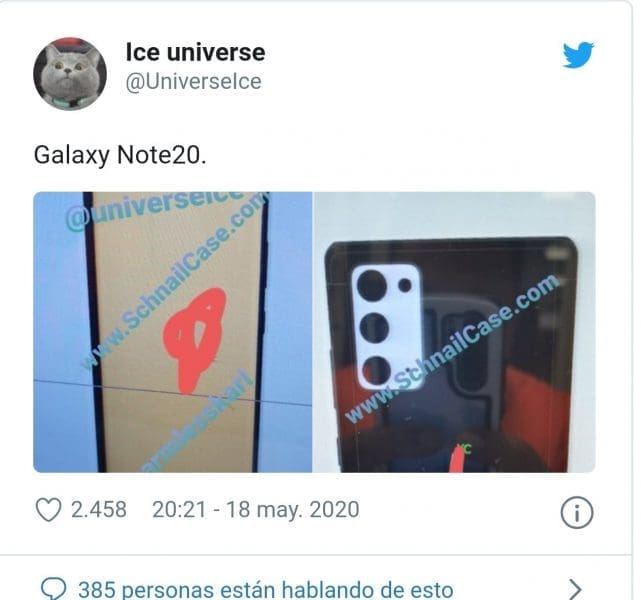Expand conversation with right chevron arrow
The height and width of the screenshot is (600, 641).
(575, 589)
